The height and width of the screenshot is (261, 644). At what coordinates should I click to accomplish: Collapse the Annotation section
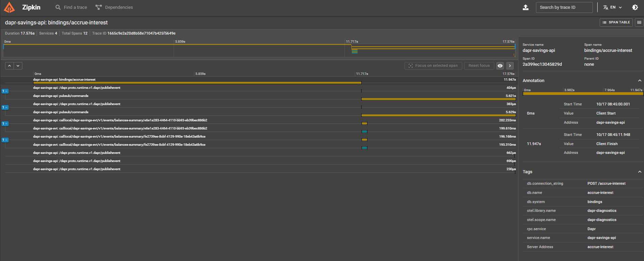[640, 81]
